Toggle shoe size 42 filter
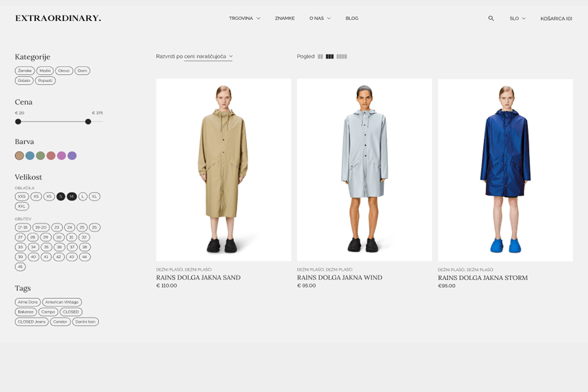588x392 pixels. pyautogui.click(x=59, y=257)
